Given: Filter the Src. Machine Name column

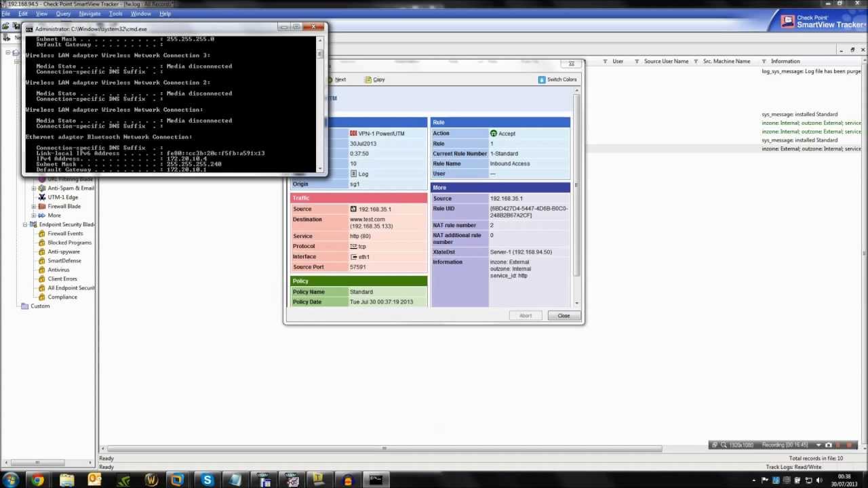Looking at the screenshot, I should (x=696, y=61).
